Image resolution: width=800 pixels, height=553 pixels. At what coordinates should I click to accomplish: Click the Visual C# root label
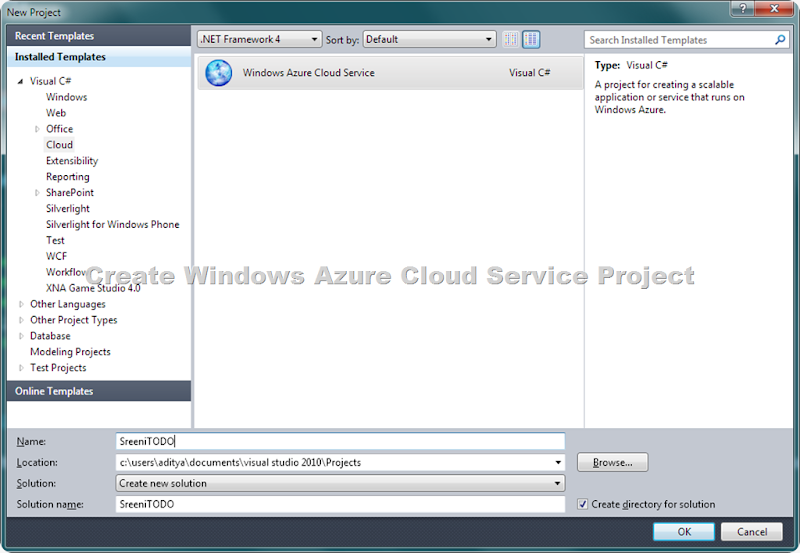[51, 81]
